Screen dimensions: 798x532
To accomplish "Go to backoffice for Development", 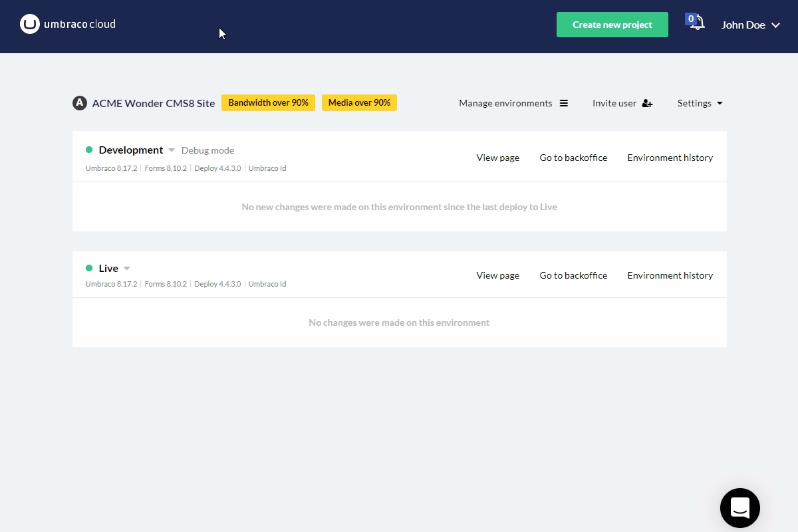I will coord(573,158).
